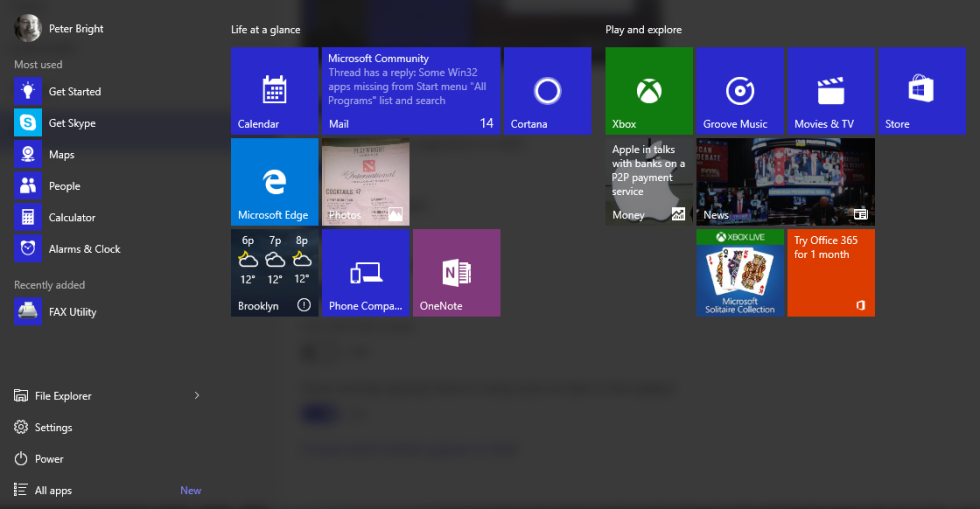Open Alarms & Clock icon

(x=28, y=248)
